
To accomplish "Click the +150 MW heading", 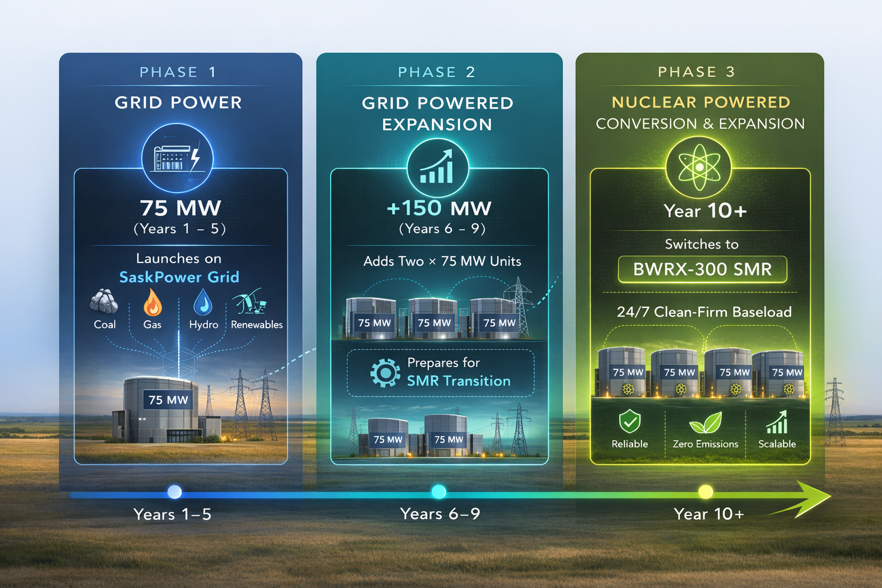I will coord(439,208).
